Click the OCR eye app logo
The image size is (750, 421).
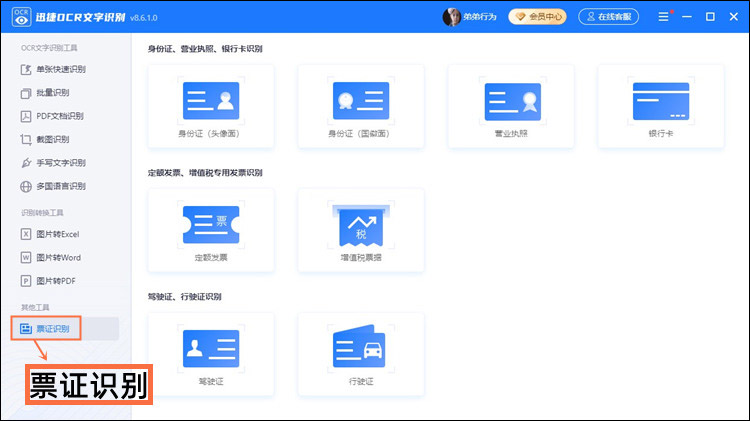(22, 17)
